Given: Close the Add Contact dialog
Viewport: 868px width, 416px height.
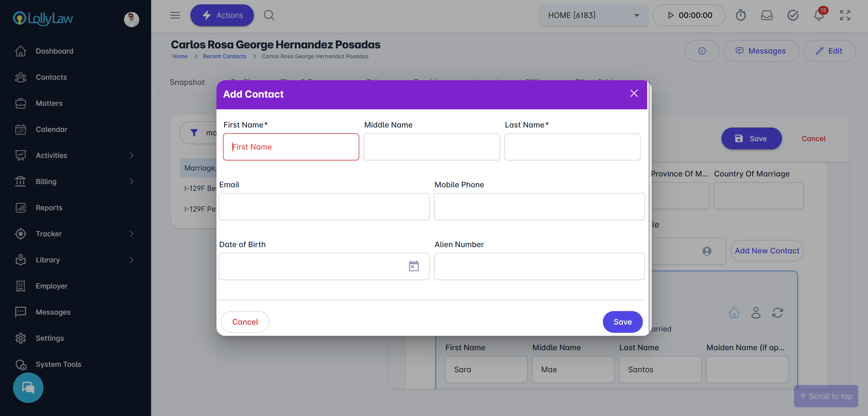Looking at the screenshot, I should click(634, 93).
